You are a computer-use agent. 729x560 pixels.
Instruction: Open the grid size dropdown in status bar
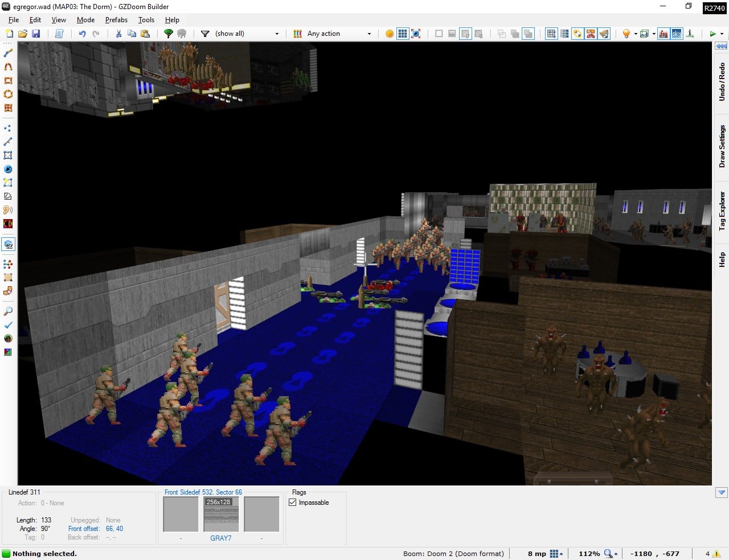point(557,553)
